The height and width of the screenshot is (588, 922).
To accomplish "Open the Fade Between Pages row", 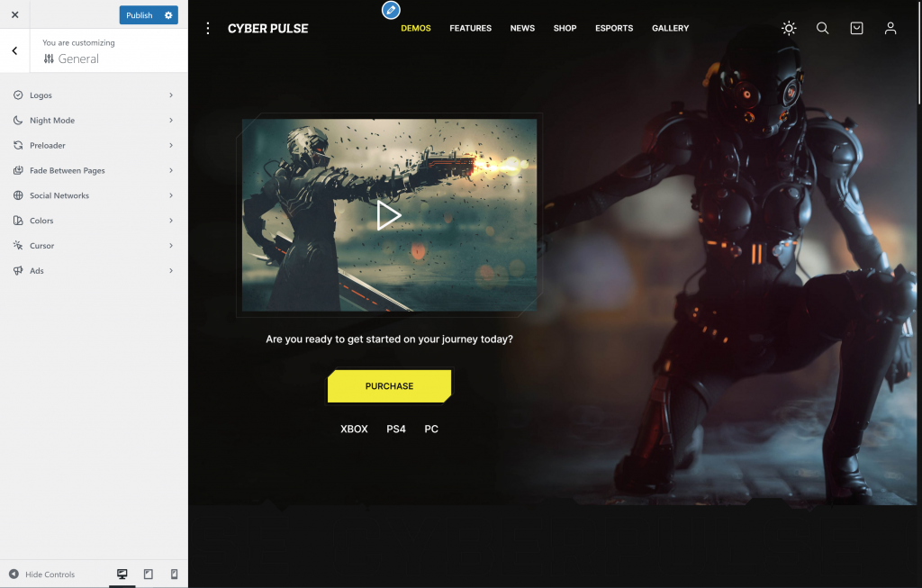I will [94, 170].
